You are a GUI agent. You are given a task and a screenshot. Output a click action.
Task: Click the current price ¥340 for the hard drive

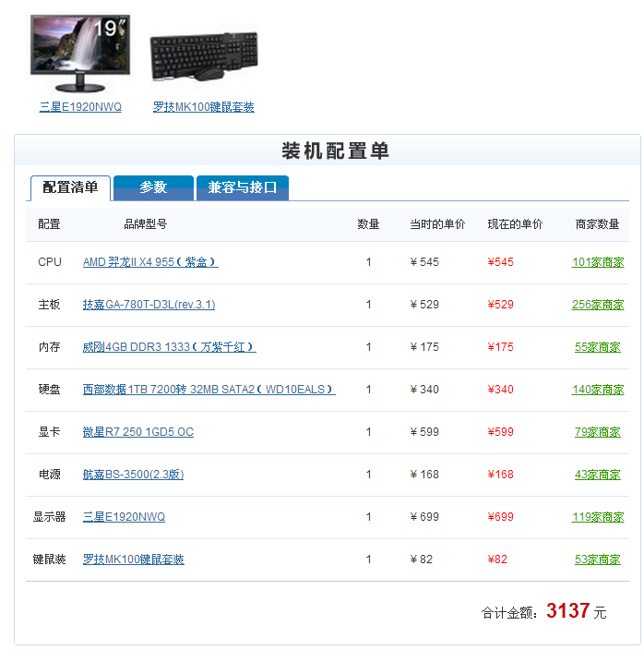(500, 390)
